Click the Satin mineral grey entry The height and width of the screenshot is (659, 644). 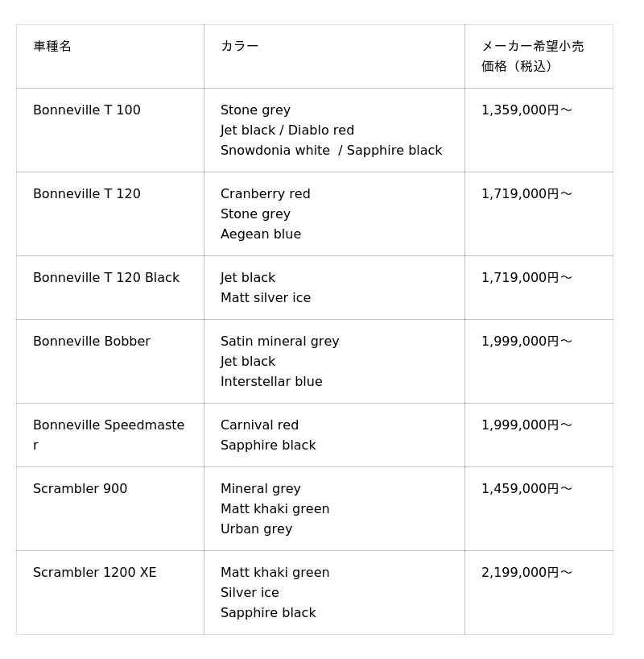coord(280,342)
